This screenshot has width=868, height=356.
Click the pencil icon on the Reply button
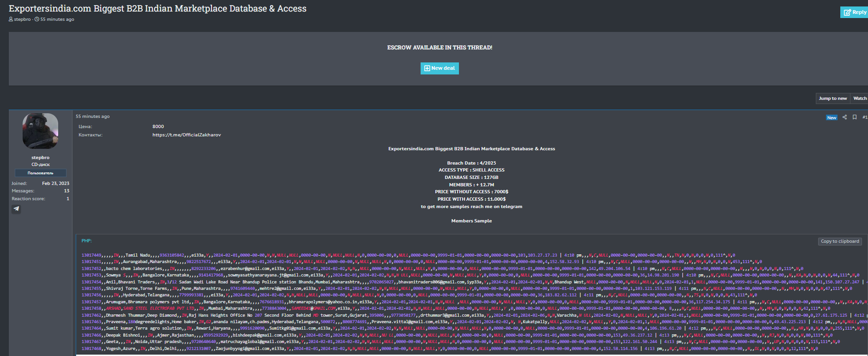coord(847,12)
